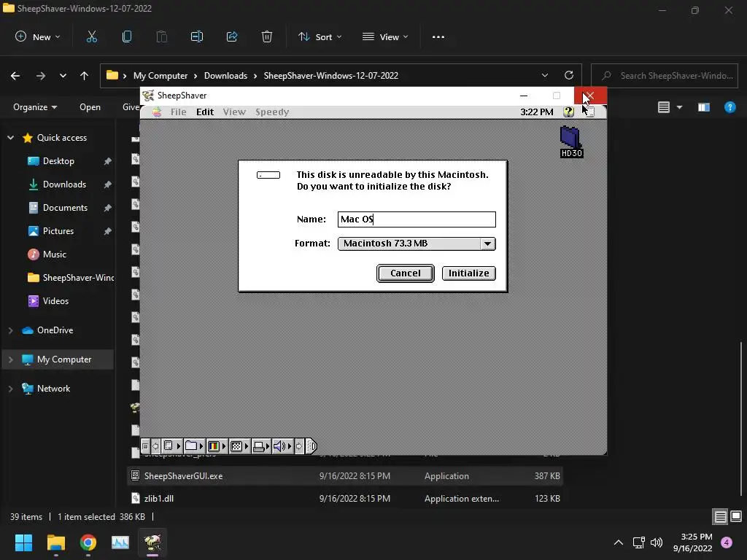This screenshot has height=560, width=747.
Task: Switch to details view in status bar
Action: (720, 517)
